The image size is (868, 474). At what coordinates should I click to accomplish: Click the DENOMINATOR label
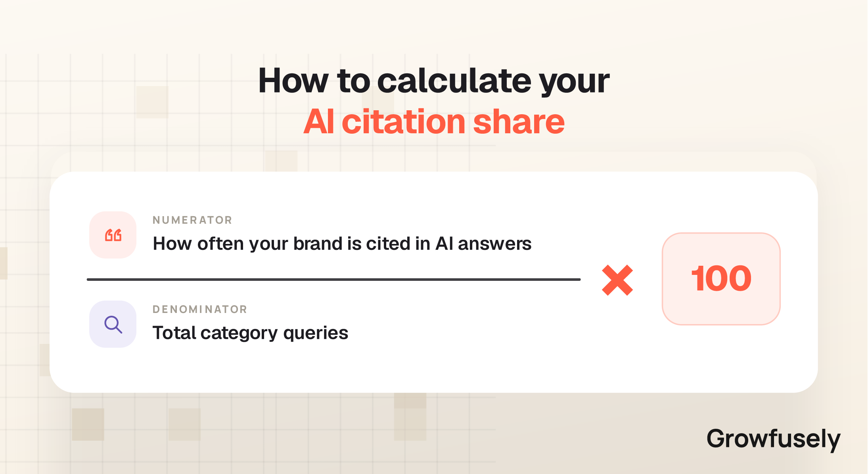pos(200,309)
